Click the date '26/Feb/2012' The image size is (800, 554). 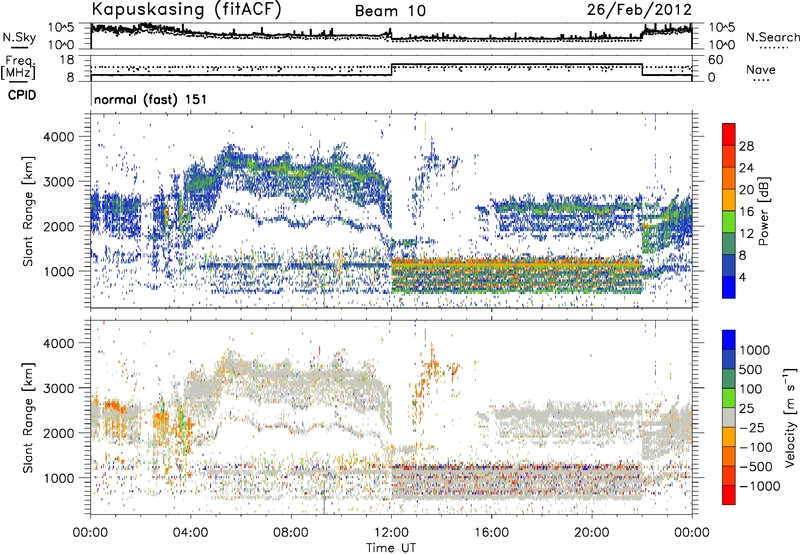639,10
